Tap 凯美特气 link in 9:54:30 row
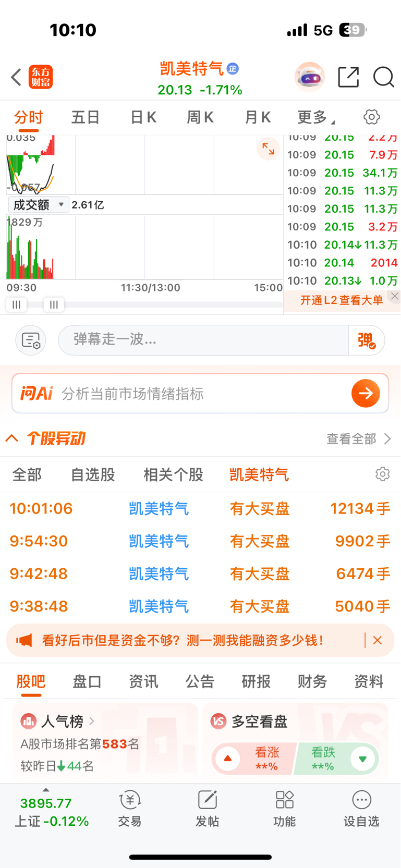This screenshot has height=868, width=401. (x=159, y=541)
